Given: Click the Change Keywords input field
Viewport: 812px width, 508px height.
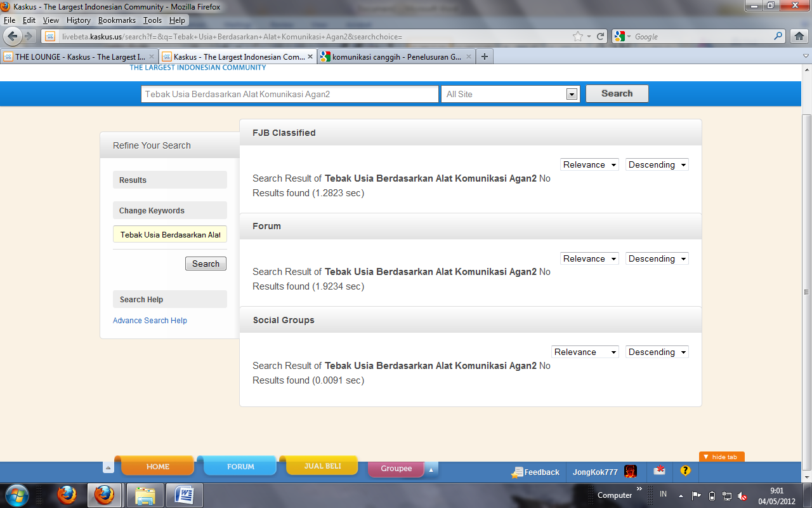Looking at the screenshot, I should pos(170,234).
